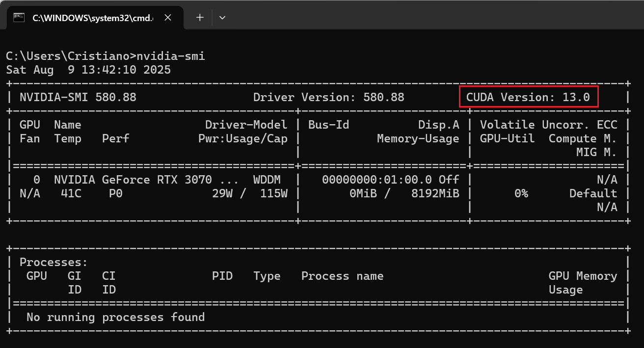Click the P0 performance state value
This screenshot has height=348, width=644.
click(116, 193)
